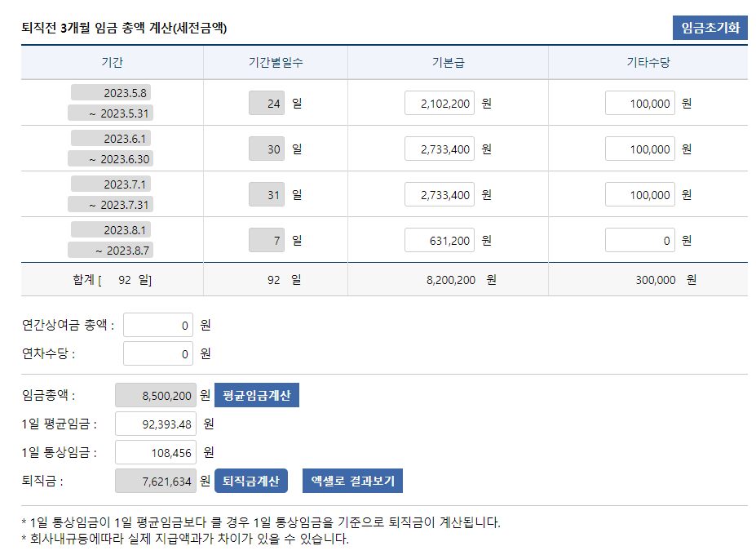Viewport: 756px width, 555px height.
Task: Click 기본급 field for July 2023 row
Action: 440,195
